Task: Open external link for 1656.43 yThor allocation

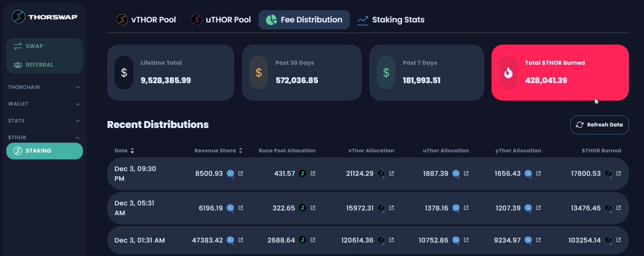Action: tap(538, 173)
